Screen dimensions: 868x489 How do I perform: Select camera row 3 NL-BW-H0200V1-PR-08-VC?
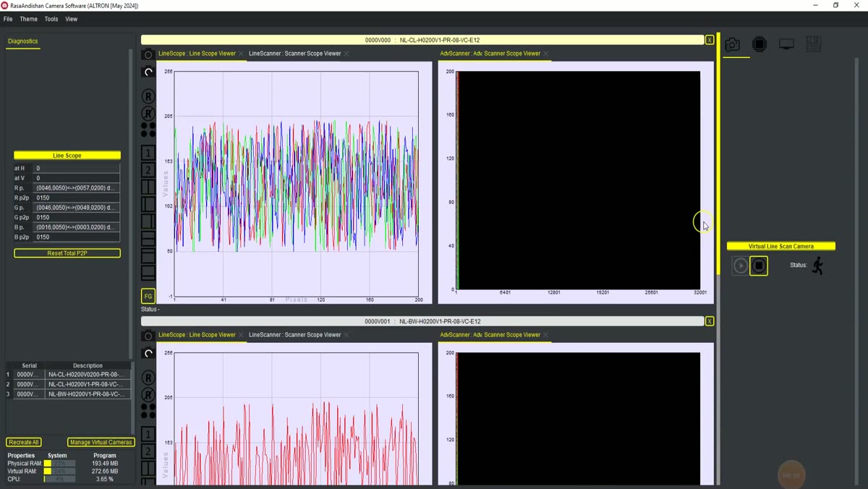[69, 394]
